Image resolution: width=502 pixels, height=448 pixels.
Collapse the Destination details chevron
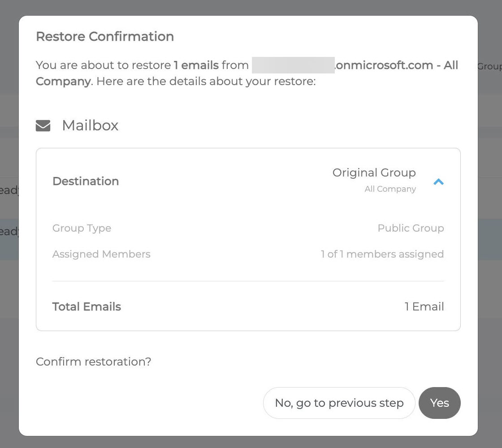(438, 182)
